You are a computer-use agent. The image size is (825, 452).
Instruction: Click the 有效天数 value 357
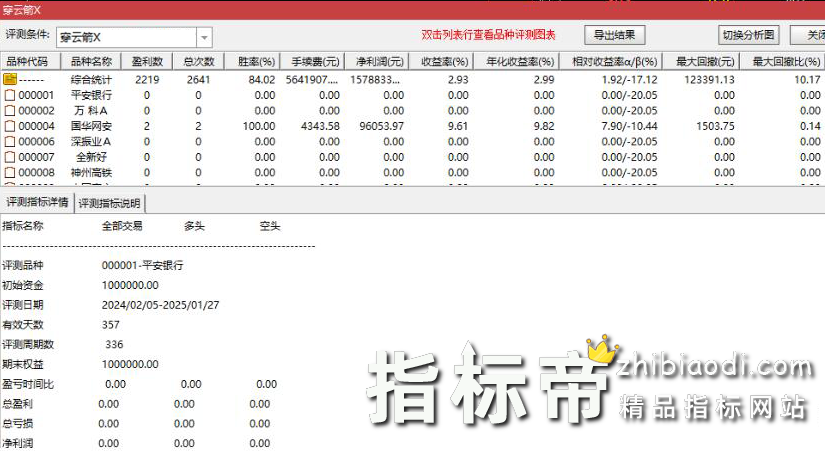pos(110,325)
